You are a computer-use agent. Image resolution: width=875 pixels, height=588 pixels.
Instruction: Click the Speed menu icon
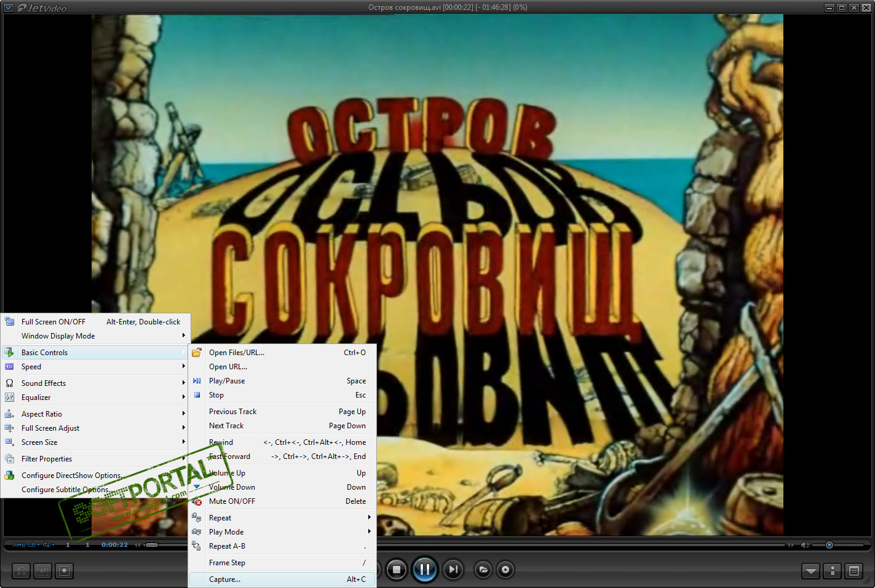(x=9, y=367)
